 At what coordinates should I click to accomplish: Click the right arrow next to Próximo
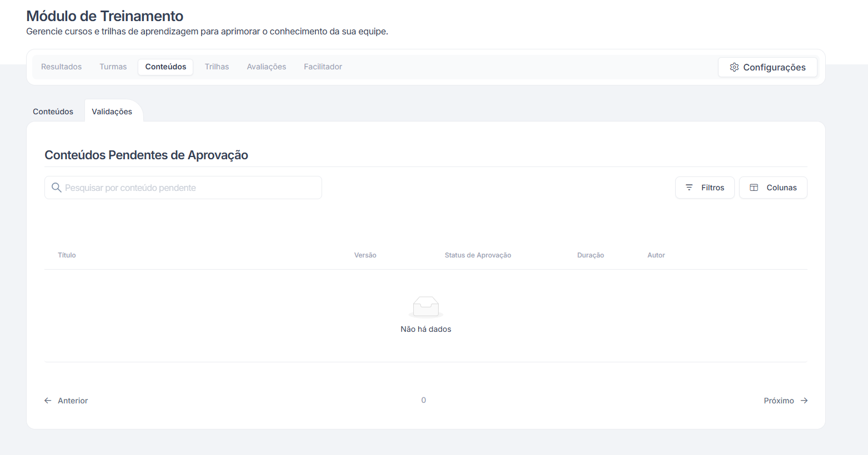point(804,401)
